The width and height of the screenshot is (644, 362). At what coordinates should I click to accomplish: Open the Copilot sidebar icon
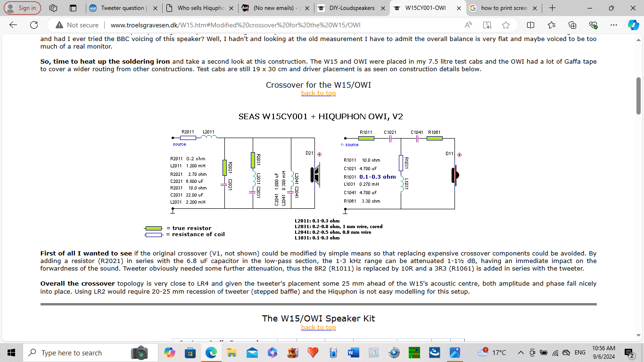click(633, 25)
